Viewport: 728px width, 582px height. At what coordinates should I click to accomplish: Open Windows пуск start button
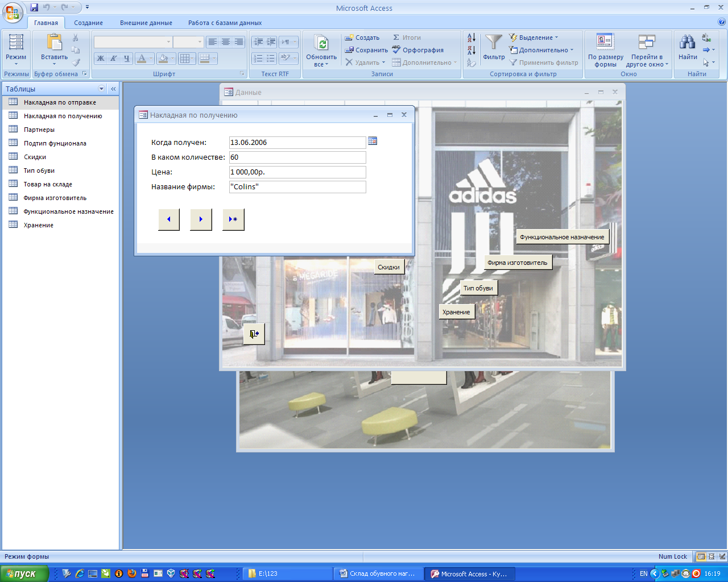(24, 573)
